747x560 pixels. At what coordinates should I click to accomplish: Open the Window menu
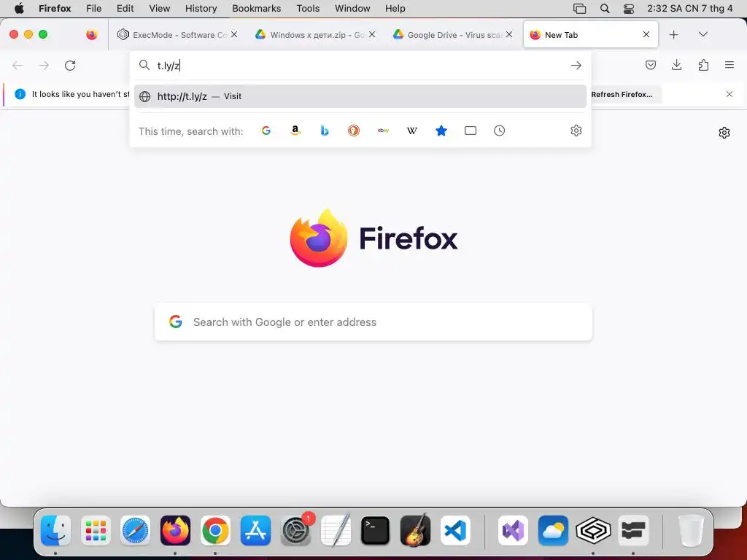352,9
